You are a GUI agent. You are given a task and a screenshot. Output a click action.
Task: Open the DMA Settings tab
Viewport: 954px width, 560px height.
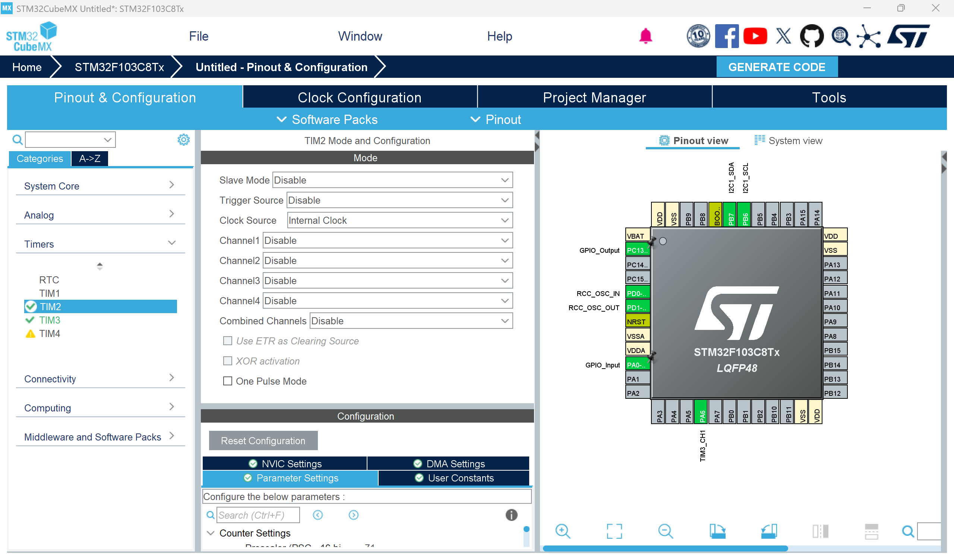[449, 464]
